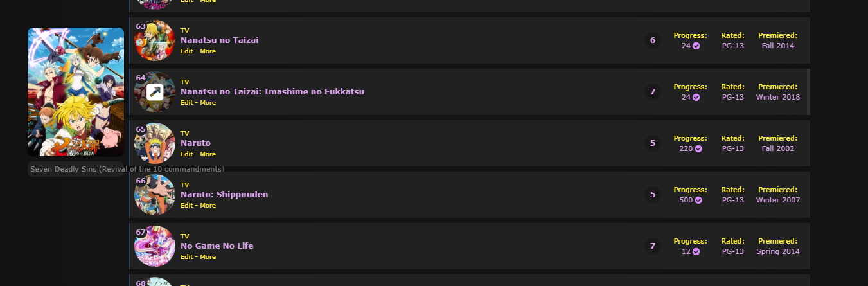This screenshot has width=868, height=286.
Task: Click the open-link arrow on entry 64
Action: pos(155,92)
